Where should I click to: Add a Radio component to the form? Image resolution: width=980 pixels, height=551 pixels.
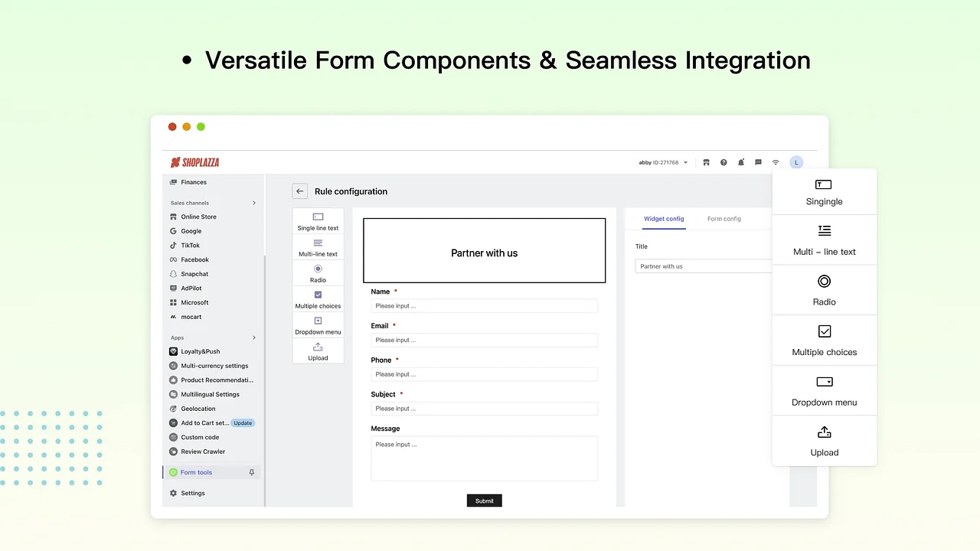[318, 273]
